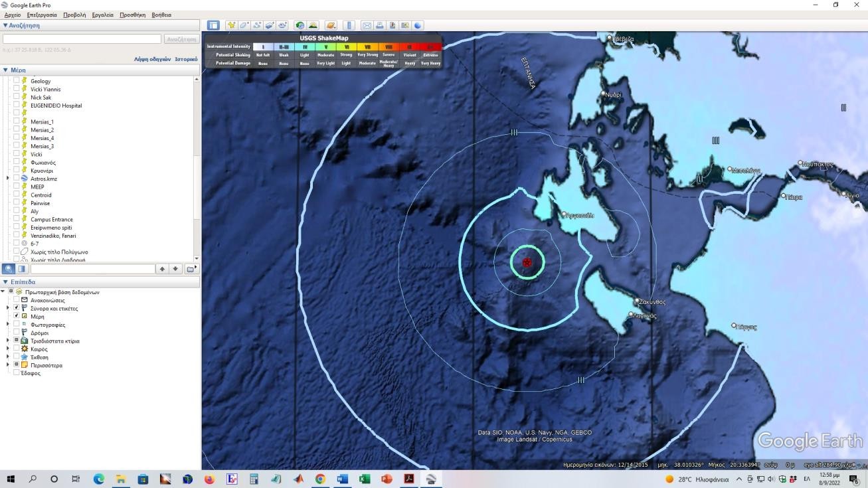The width and height of the screenshot is (868, 488).
Task: Hide the sidebar using toolbar icon
Action: [x=213, y=25]
